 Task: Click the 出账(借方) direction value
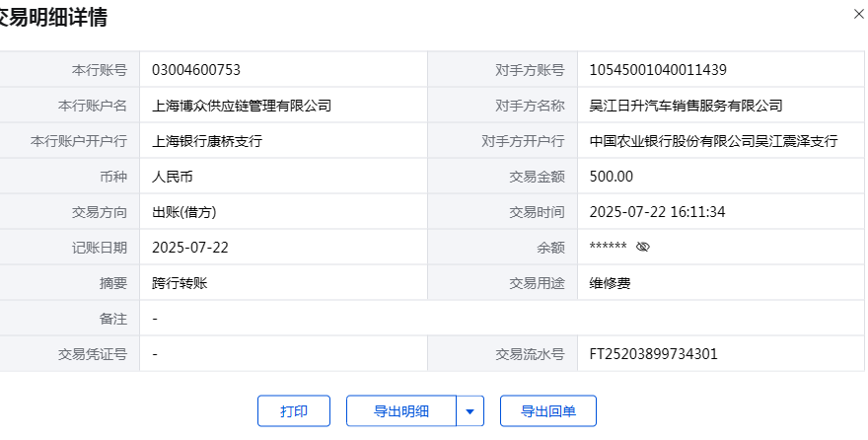click(x=184, y=212)
